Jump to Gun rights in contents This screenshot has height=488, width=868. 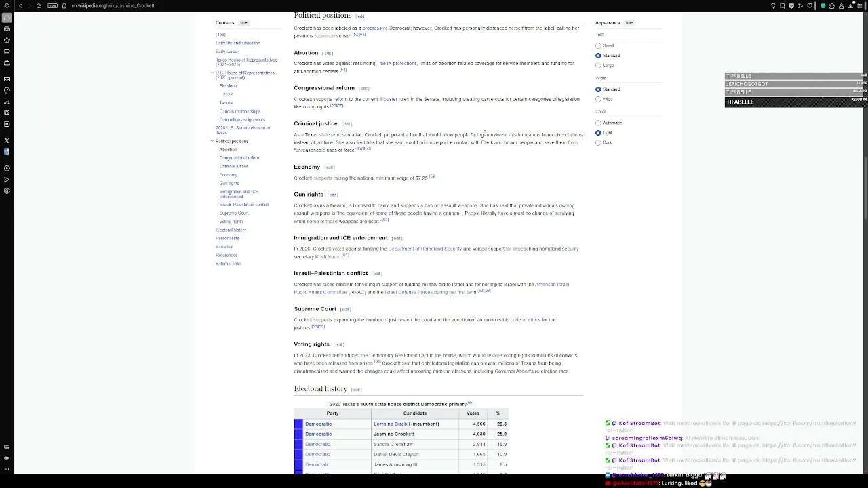(x=229, y=183)
